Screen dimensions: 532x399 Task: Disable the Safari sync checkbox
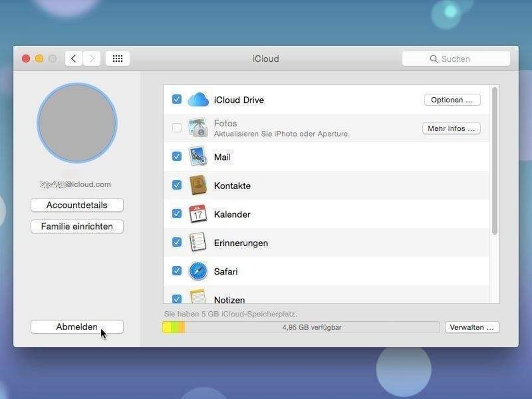pos(177,271)
